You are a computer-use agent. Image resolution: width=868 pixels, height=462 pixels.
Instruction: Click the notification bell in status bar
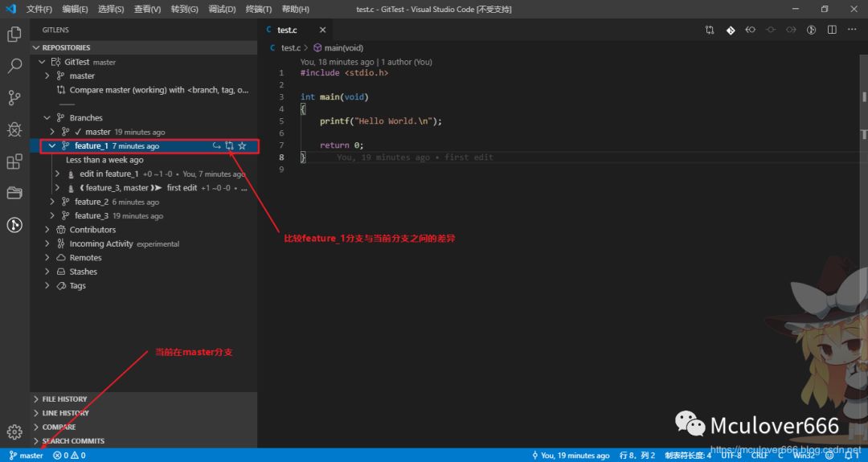[850, 456]
